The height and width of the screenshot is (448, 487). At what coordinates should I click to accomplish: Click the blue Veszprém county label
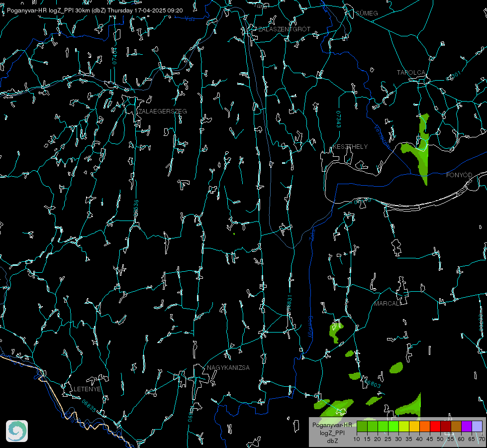(x=383, y=137)
